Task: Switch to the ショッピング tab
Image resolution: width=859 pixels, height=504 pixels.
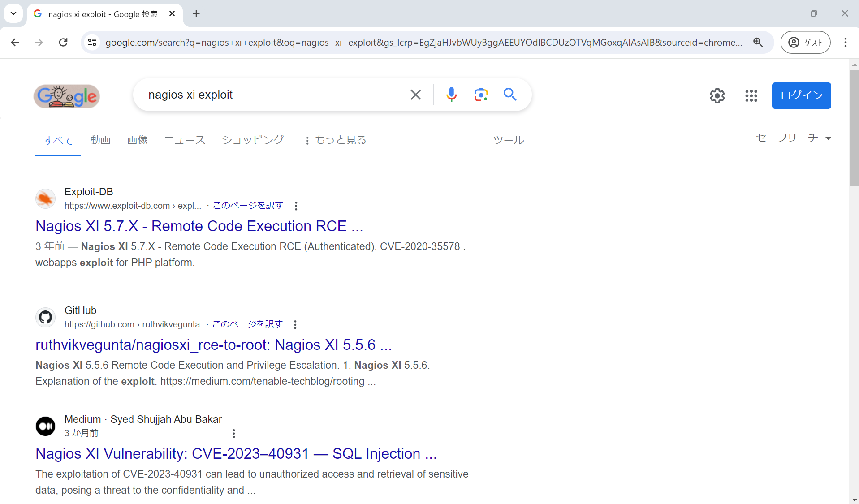Action: point(253,140)
